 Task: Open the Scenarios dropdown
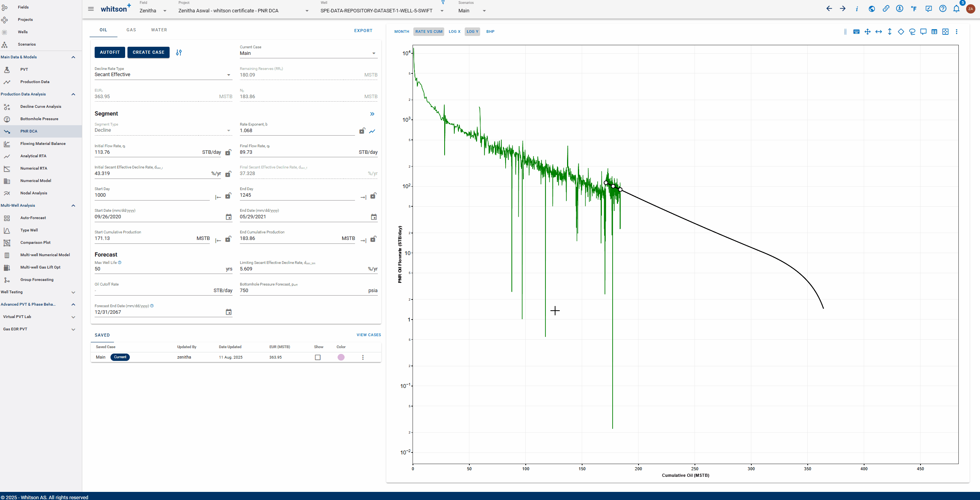click(472, 11)
